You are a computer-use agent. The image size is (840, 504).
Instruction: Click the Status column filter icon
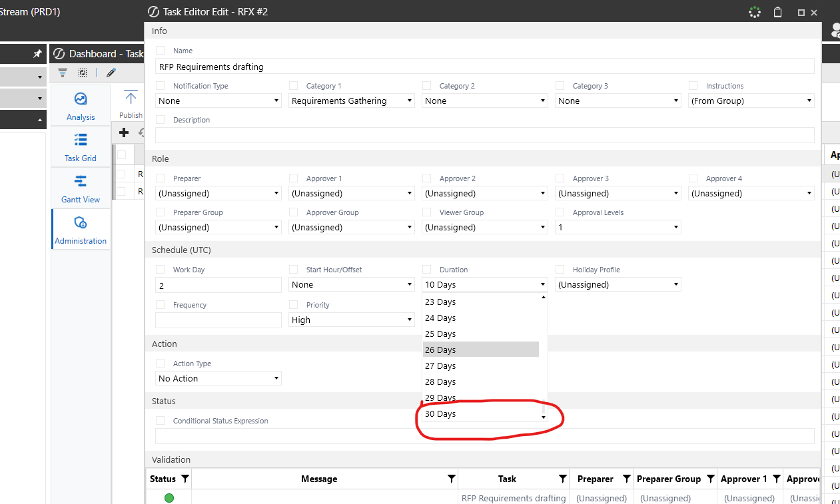click(x=185, y=479)
